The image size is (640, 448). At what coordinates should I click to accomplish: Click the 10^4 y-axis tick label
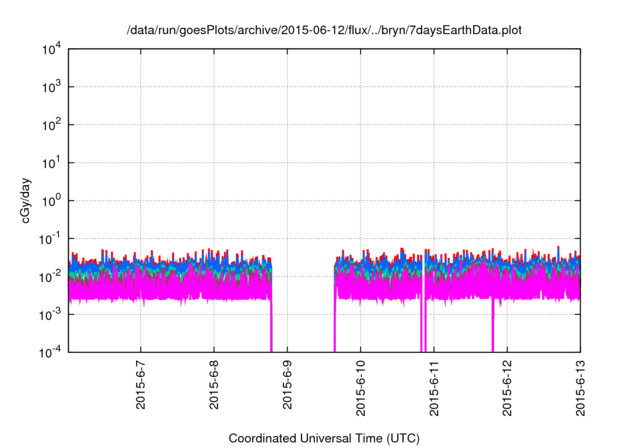tap(51, 49)
